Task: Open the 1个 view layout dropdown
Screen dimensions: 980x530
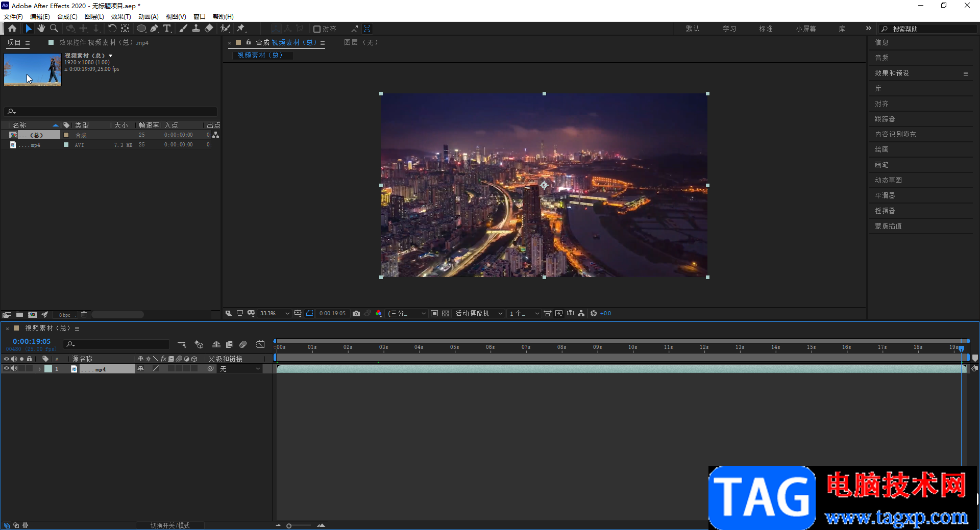Action: [x=524, y=313]
